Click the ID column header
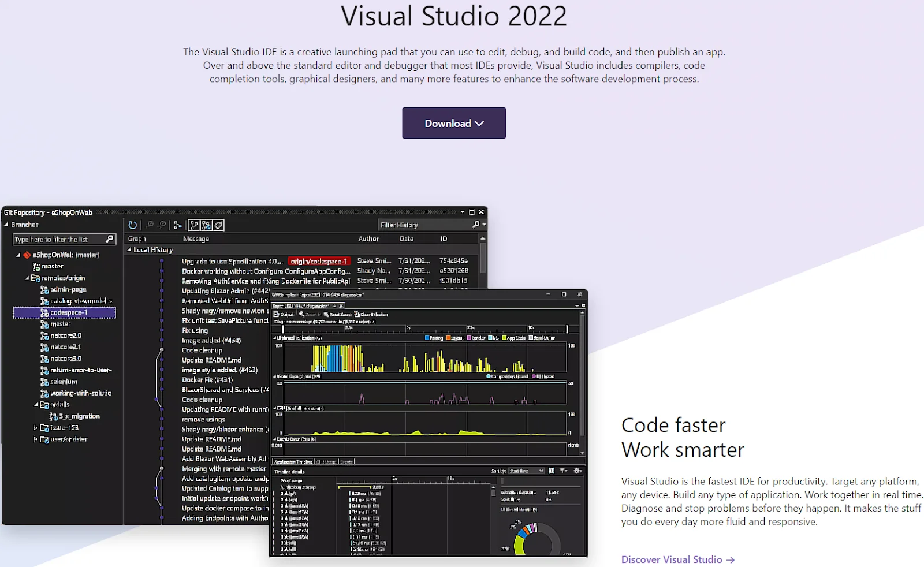The image size is (924, 567). point(444,239)
